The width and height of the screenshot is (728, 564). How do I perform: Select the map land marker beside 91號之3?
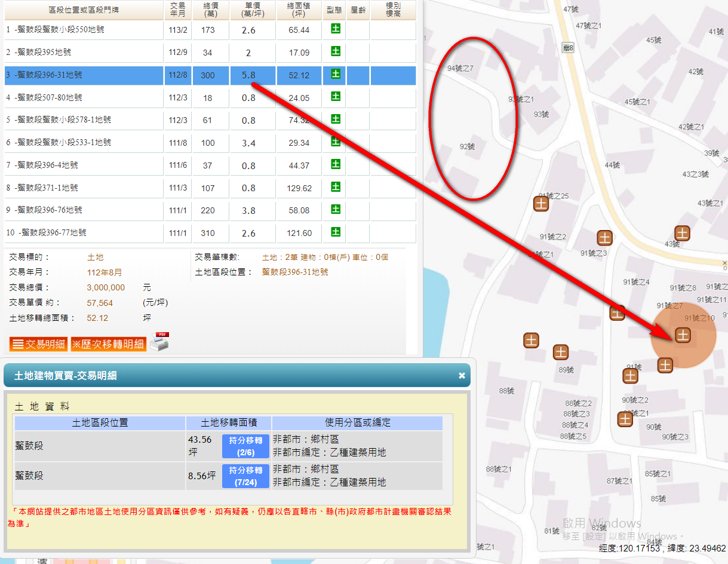(x=605, y=238)
